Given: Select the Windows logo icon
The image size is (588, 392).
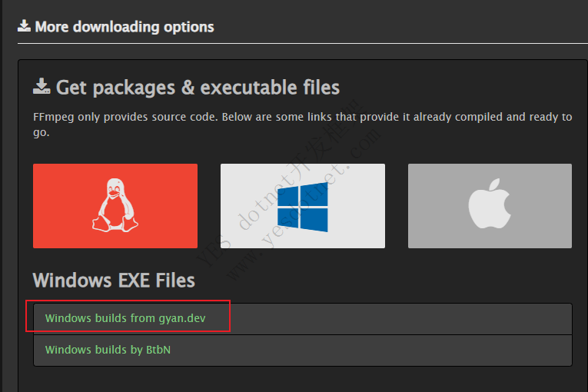Looking at the screenshot, I should pos(302,205).
